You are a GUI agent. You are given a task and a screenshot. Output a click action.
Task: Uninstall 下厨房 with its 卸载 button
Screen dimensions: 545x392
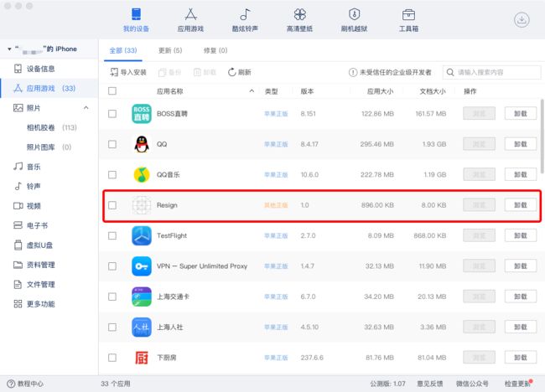click(521, 358)
